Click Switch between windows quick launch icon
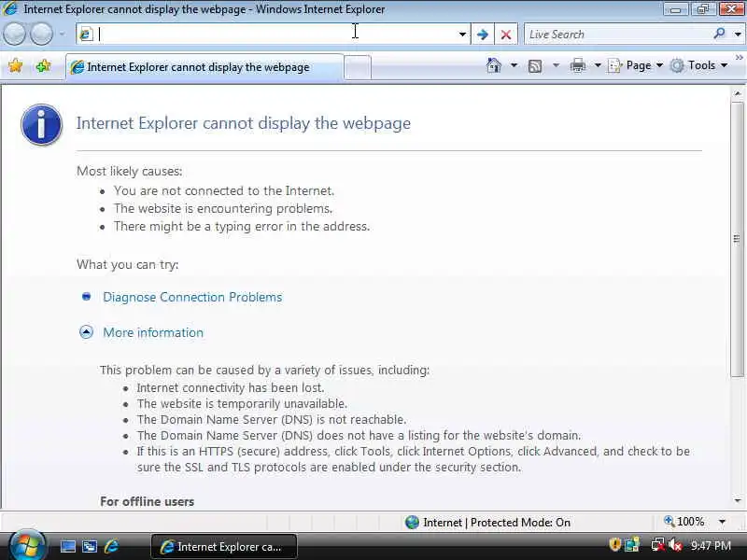Image resolution: width=747 pixels, height=560 pixels. (x=90, y=547)
